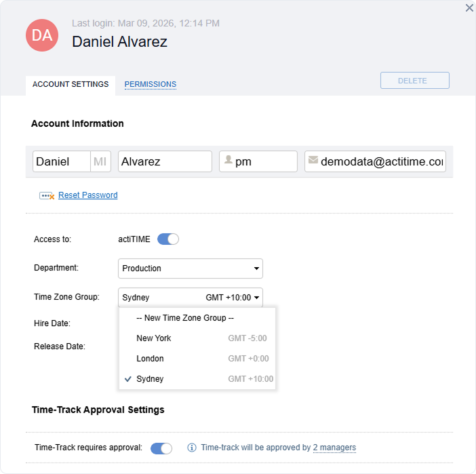Screen dimensions: 476x474
Task: Click the email envelope icon
Action: (x=313, y=161)
